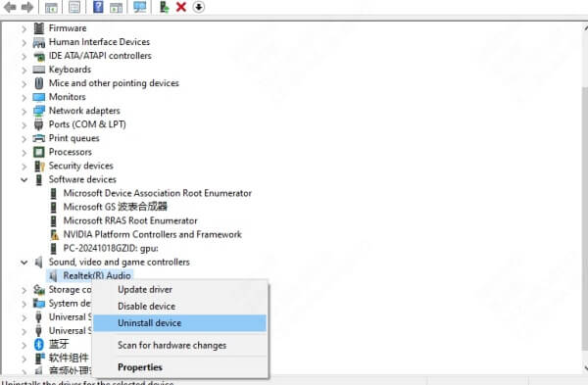This screenshot has height=385, width=588.
Task: Click the Print queues printer icon
Action: coord(39,138)
